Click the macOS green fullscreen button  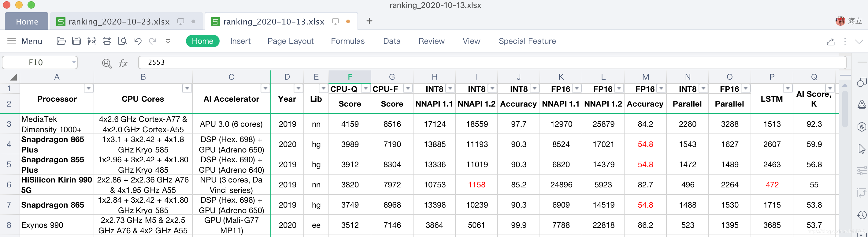(x=31, y=5)
